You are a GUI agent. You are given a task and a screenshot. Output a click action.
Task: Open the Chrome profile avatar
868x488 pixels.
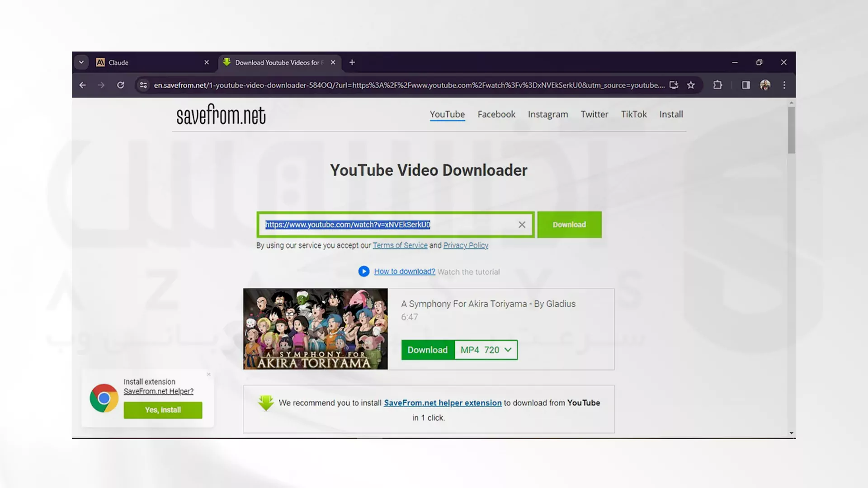(765, 85)
